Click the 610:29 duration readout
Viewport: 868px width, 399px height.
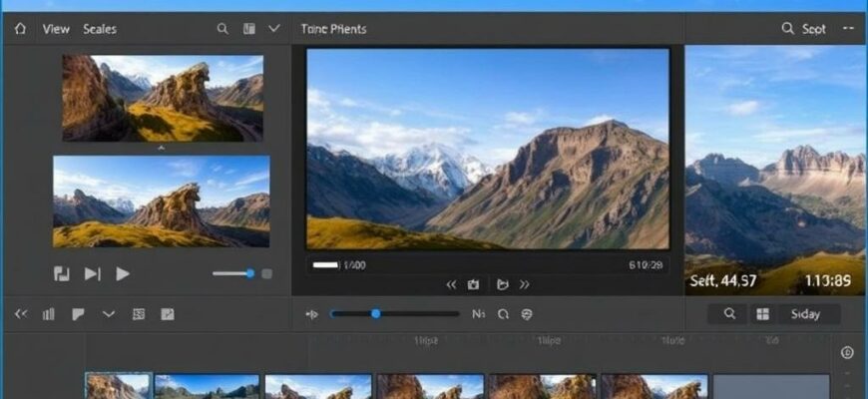coord(646,265)
